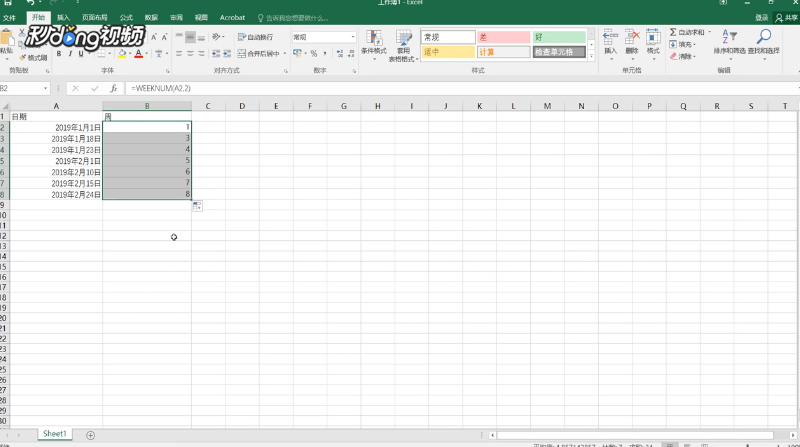Toggle middle vertical alignment
The width and height of the screenshot is (800, 447).
[x=190, y=37]
